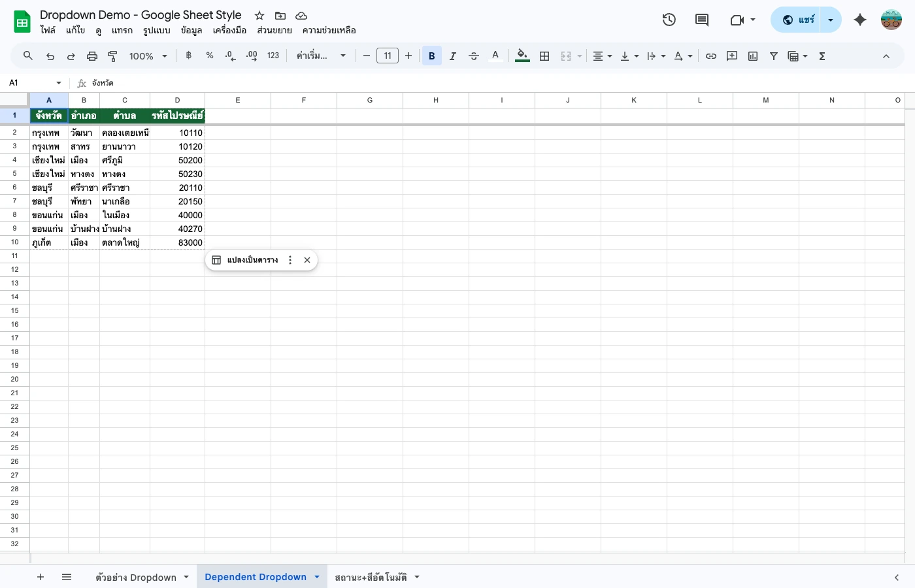The height and width of the screenshot is (588, 915).
Task: Create a filter on the data
Action: click(x=773, y=56)
